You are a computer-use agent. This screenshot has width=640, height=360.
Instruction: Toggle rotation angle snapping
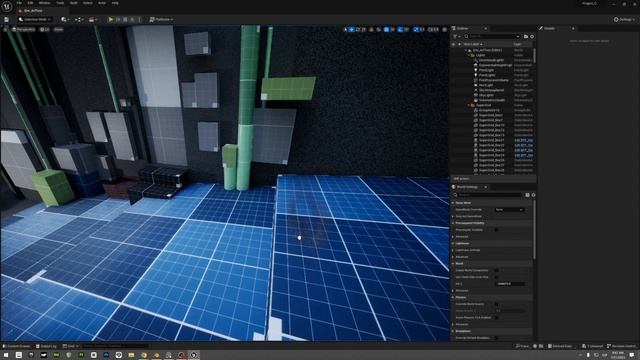(x=400, y=29)
